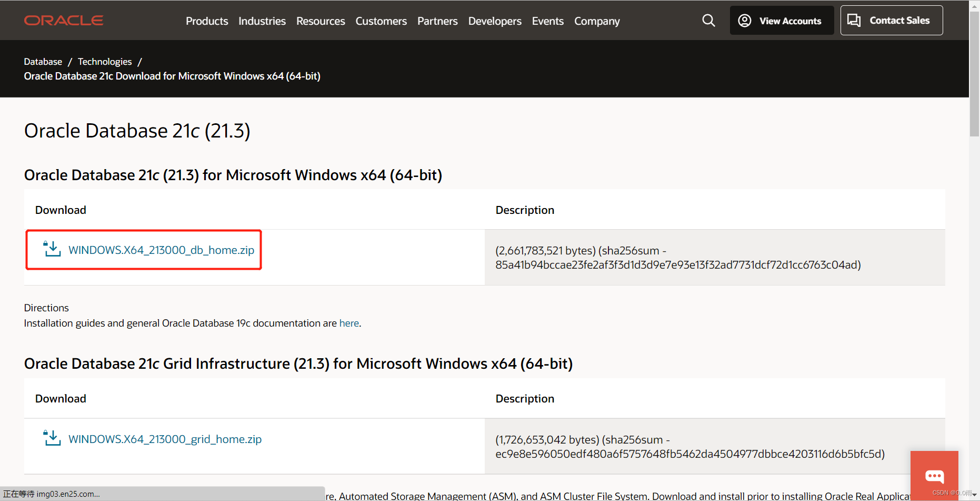The height and width of the screenshot is (501, 980).
Task: Open the Industries menu
Action: pyautogui.click(x=262, y=21)
